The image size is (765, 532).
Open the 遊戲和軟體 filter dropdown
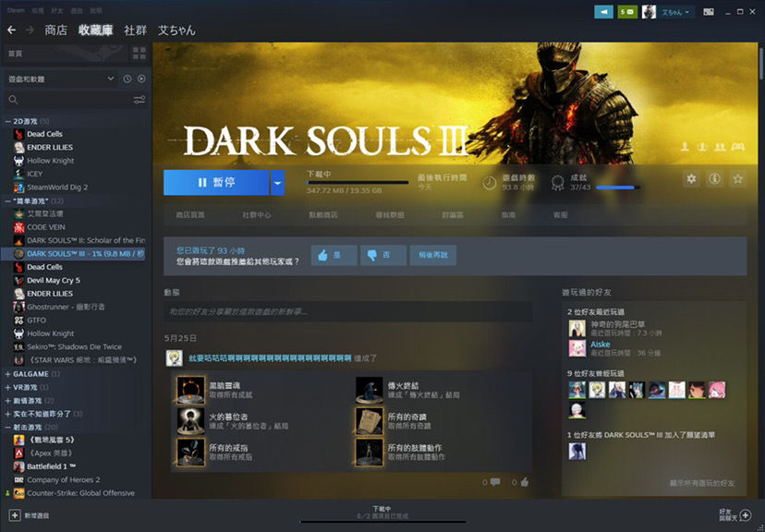point(60,79)
